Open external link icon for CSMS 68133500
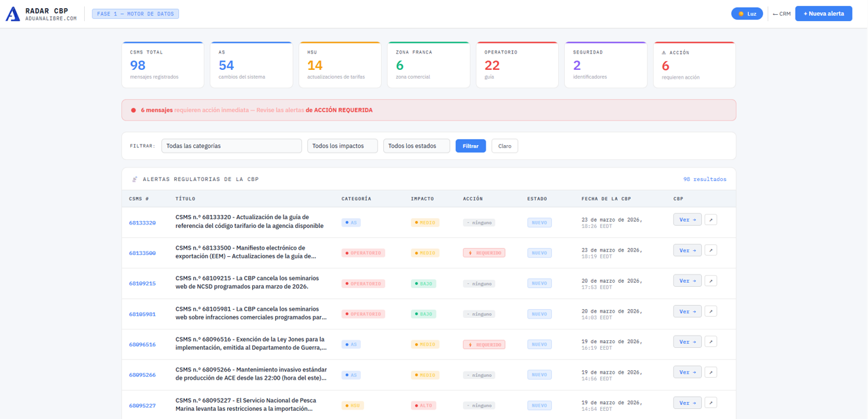The image size is (868, 419). (x=711, y=250)
